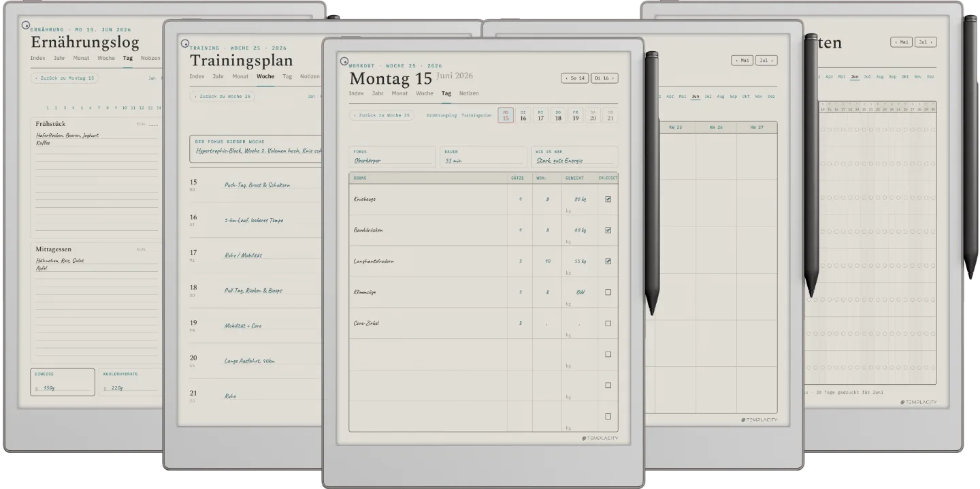This screenshot has width=980, height=489.
Task: Click Zurück zu Woche 25 on workout page
Action: 382,115
